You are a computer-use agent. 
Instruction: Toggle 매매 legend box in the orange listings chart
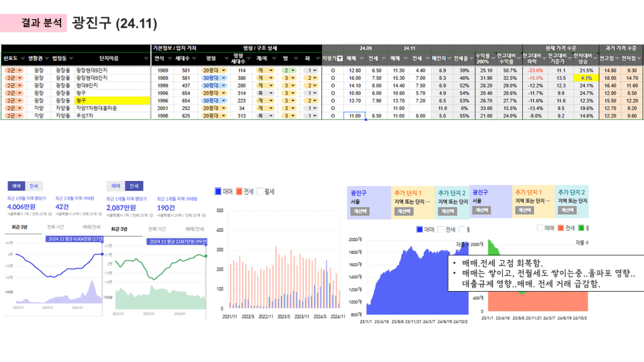(540, 228)
